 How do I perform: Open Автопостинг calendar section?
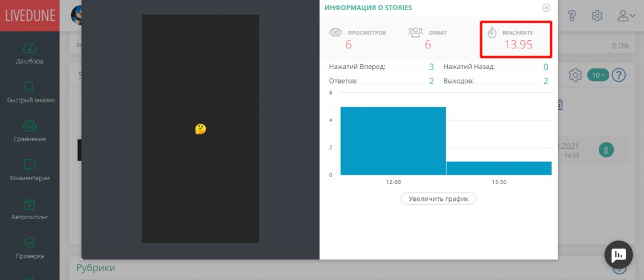pyautogui.click(x=30, y=209)
